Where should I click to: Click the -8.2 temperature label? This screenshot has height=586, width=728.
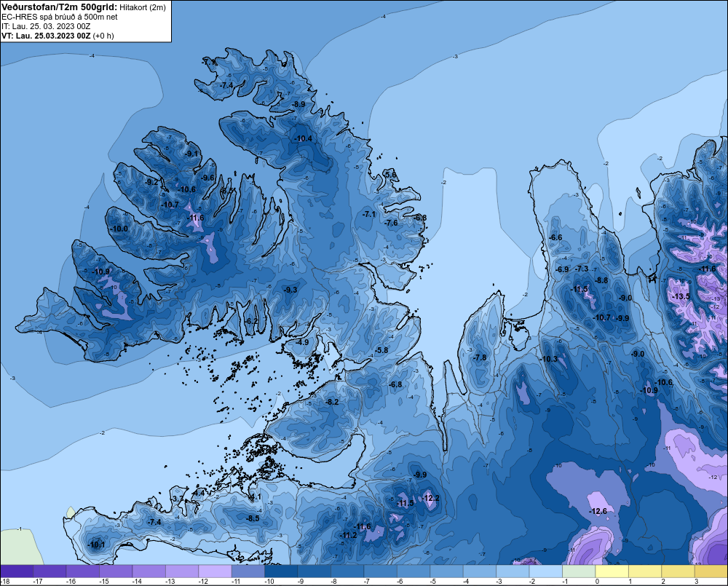(332, 402)
